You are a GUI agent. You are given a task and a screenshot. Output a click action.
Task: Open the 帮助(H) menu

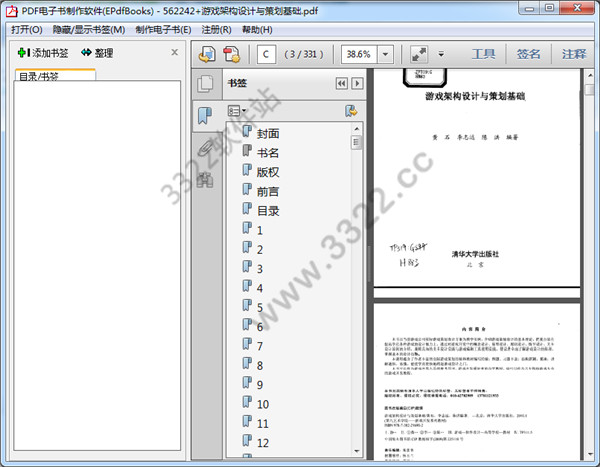click(x=257, y=30)
